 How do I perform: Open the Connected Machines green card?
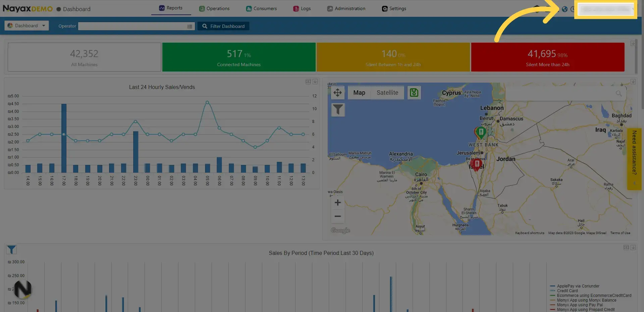239,57
